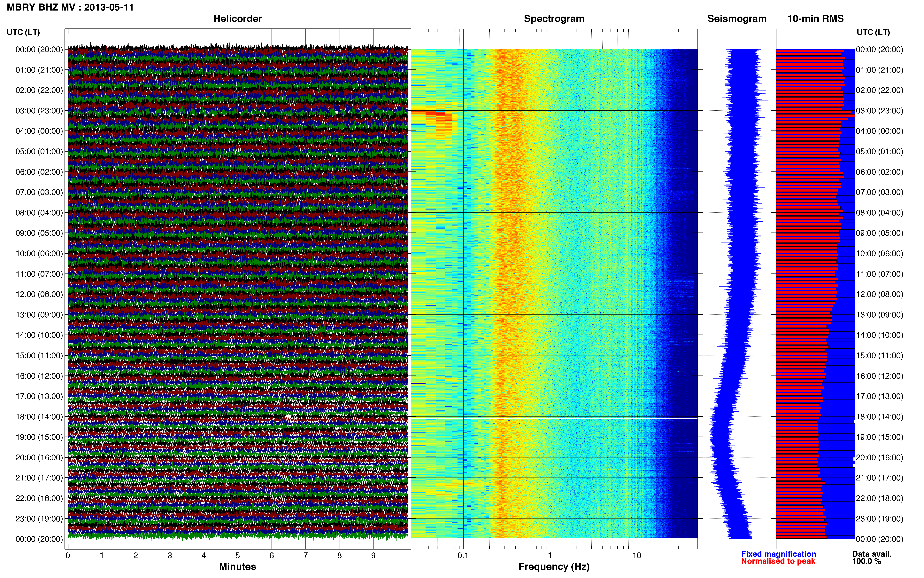This screenshot has height=578, width=924.
Task: Click "16:00 (12:00)" on the left time axis
Action: click(39, 376)
